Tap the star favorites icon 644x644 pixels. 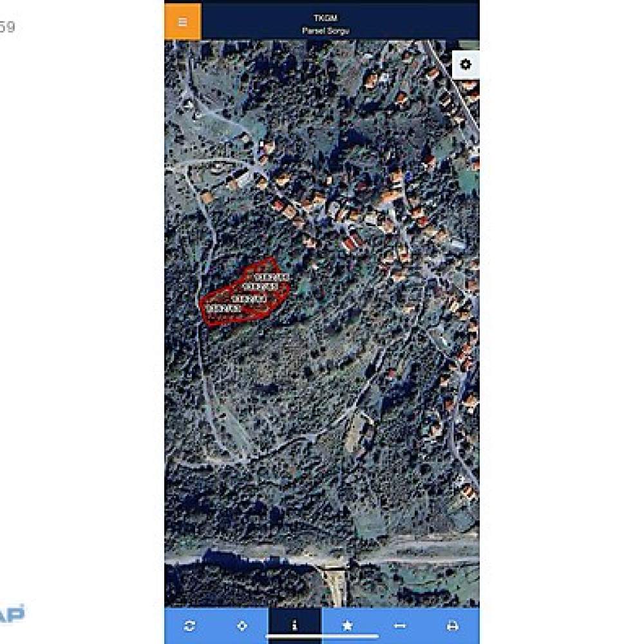click(347, 625)
